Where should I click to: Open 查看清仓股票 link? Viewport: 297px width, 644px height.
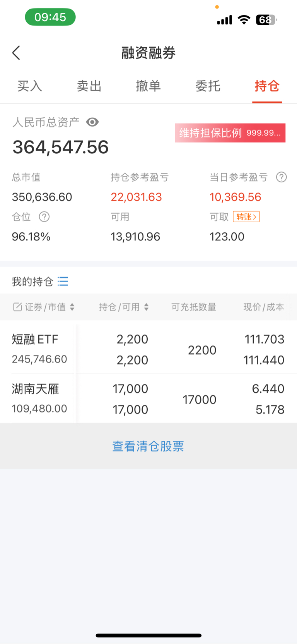(x=148, y=447)
